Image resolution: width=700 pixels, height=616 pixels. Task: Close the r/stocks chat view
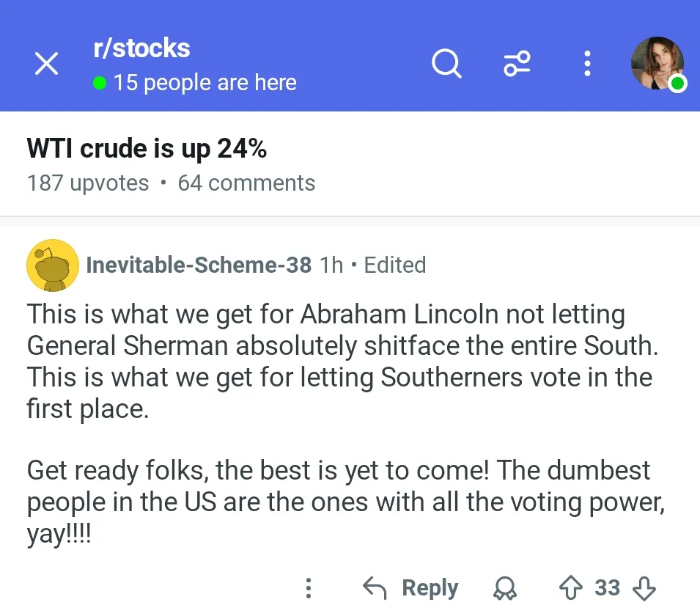47,65
